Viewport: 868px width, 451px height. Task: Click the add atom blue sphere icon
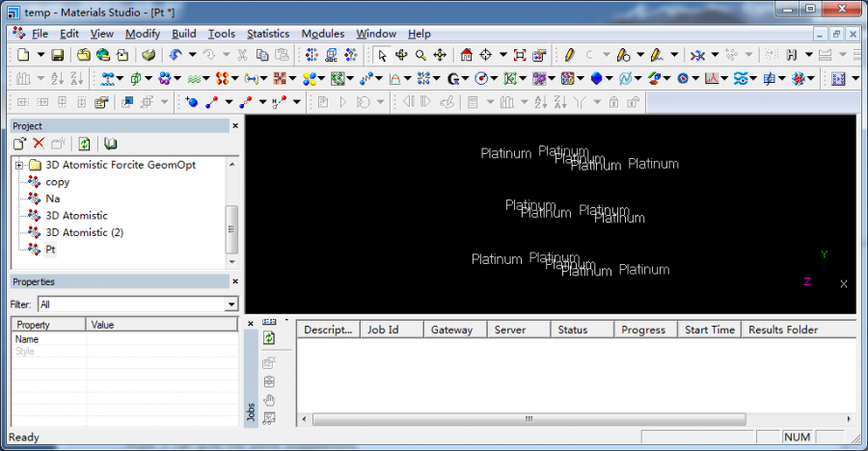(x=192, y=102)
